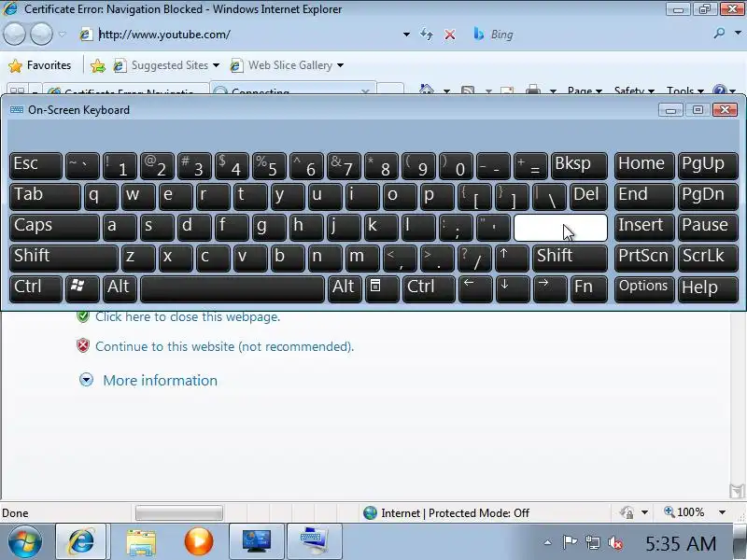
Task: Toggle the left Ctrl key
Action: coord(35,288)
